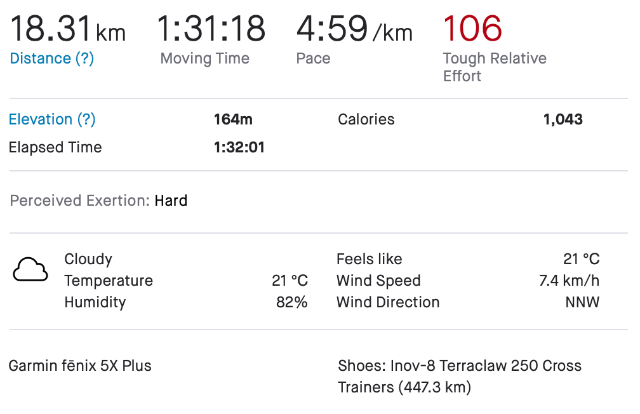Viewport: 640px width, 414px height.
Task: Open the Tough Relative Effort label
Action: (x=494, y=67)
